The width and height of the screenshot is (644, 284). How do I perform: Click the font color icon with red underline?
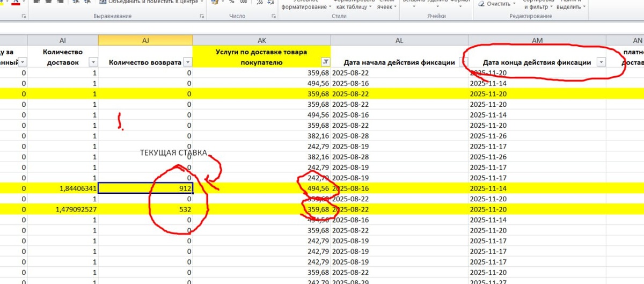coord(16,2)
